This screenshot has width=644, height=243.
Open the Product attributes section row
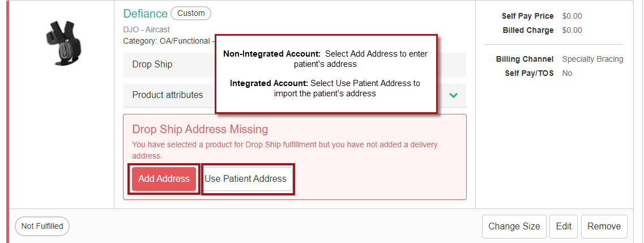coord(168,95)
